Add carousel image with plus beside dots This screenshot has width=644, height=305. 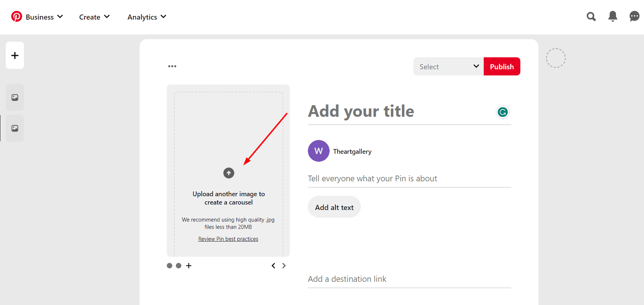189,266
